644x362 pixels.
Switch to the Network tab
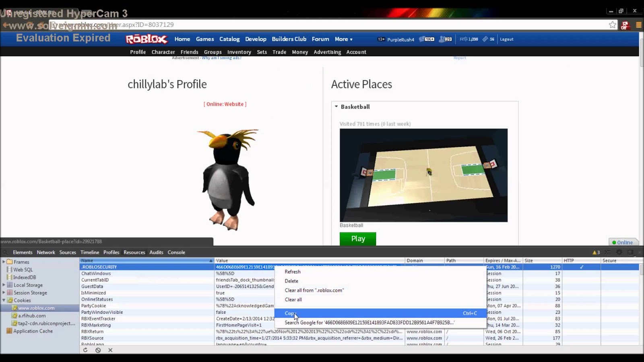[x=46, y=252]
